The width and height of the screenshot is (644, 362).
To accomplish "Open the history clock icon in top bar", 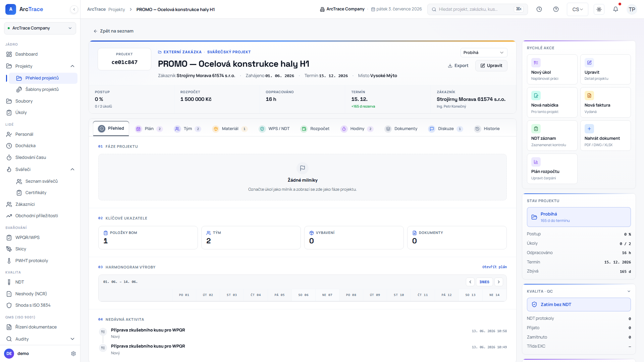I will (539, 9).
